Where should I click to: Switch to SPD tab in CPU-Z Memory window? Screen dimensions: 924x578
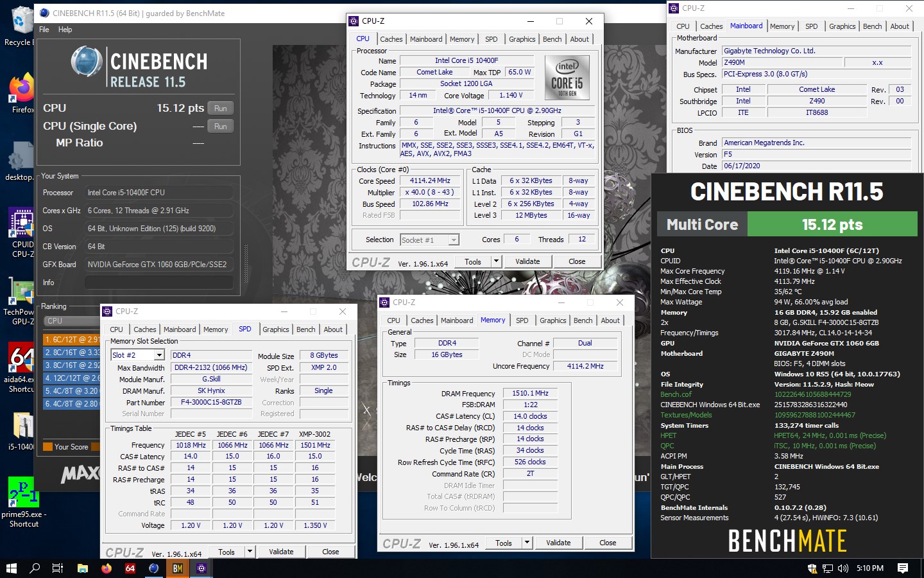pos(522,320)
